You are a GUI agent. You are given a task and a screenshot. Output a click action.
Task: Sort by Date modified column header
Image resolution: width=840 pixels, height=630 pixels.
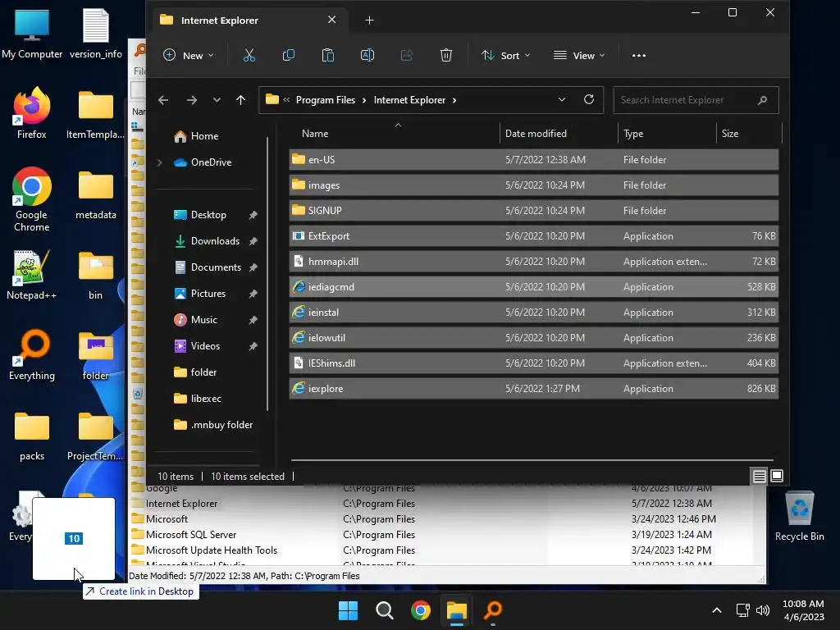pos(536,134)
